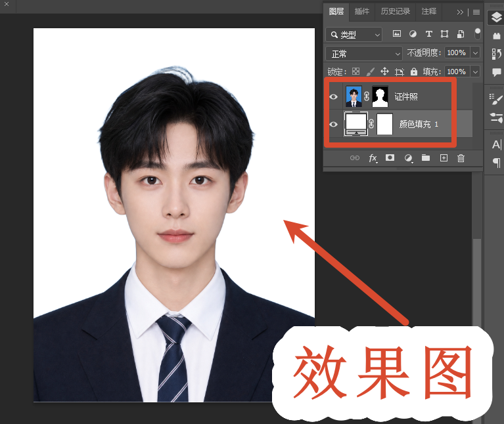
Task: Toggle lock transparent pixels icon
Action: [x=355, y=72]
